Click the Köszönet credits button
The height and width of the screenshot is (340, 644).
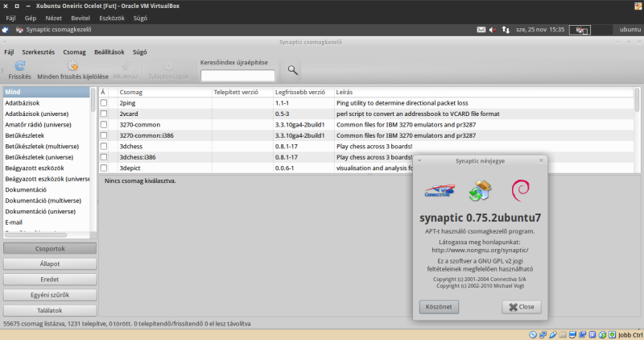pos(439,307)
